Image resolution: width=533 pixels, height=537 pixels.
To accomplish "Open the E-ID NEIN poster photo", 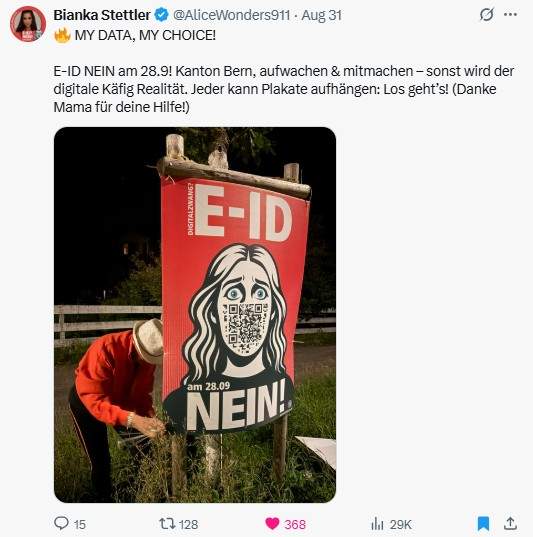I will click(x=195, y=315).
